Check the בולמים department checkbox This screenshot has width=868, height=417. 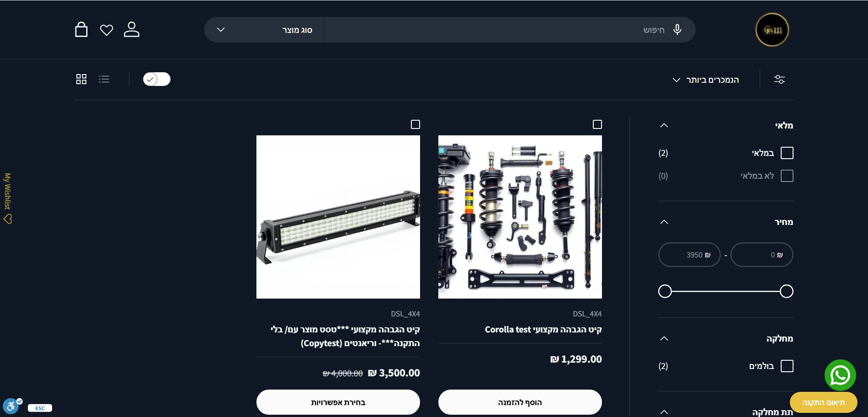[787, 366]
